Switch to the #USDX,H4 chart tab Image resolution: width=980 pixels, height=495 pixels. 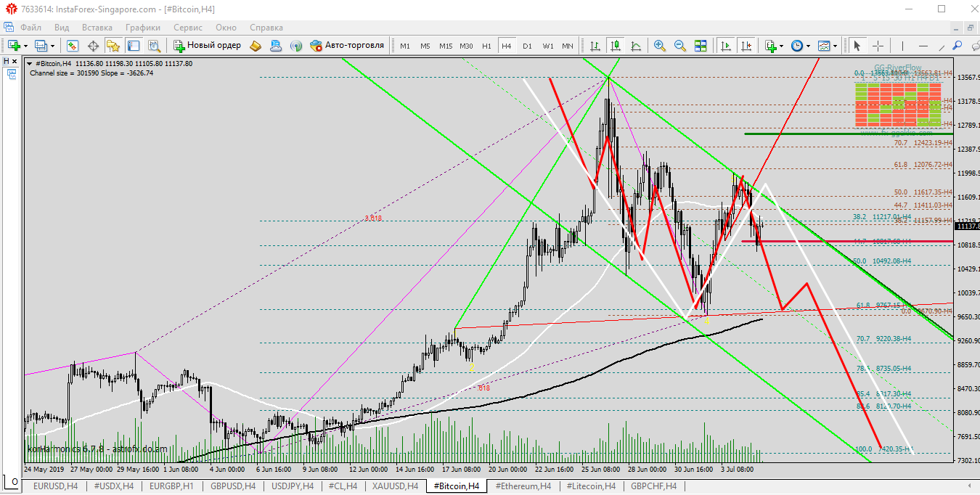pyautogui.click(x=113, y=486)
